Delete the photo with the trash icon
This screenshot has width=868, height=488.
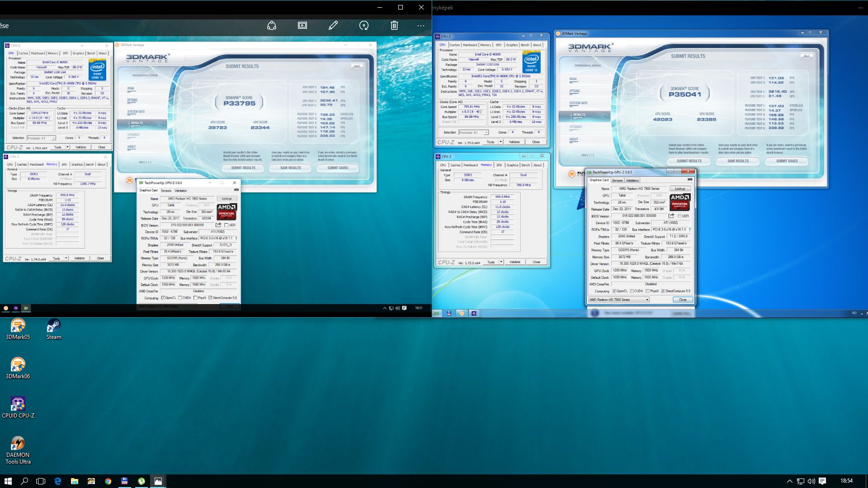pos(394,26)
